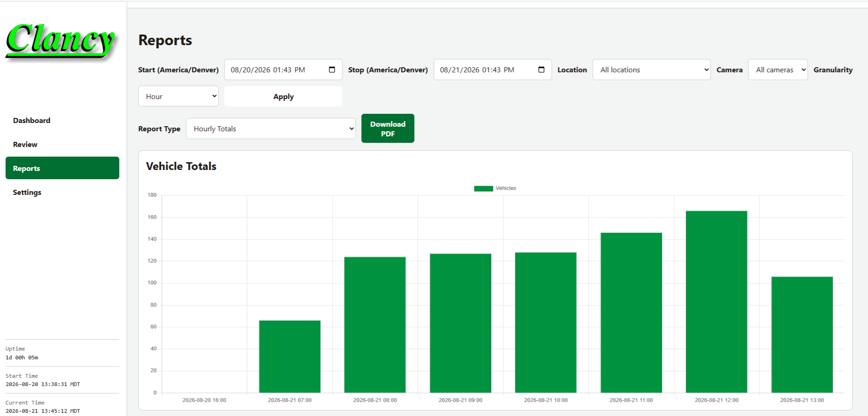Click the Location label
The width and height of the screenshot is (868, 416).
click(572, 70)
